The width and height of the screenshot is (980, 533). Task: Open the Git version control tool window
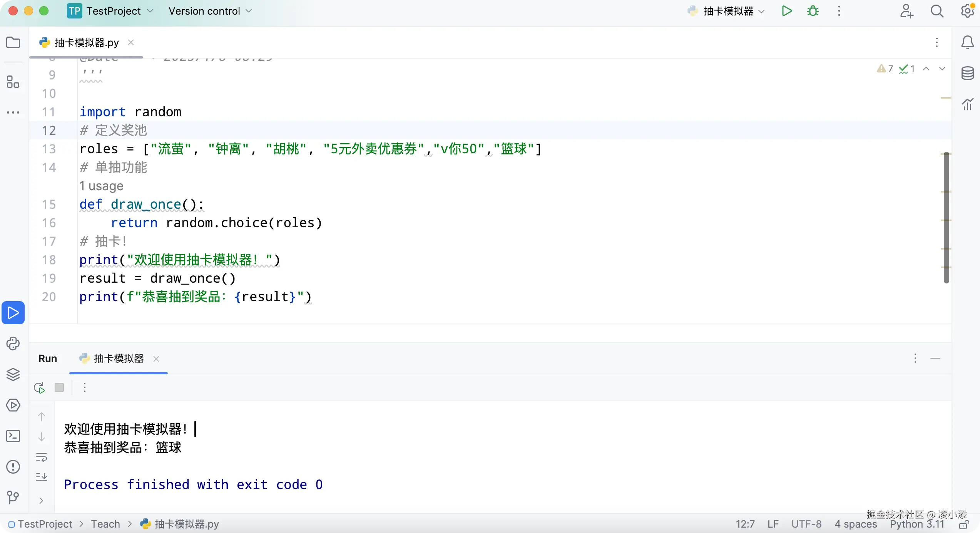[13, 498]
